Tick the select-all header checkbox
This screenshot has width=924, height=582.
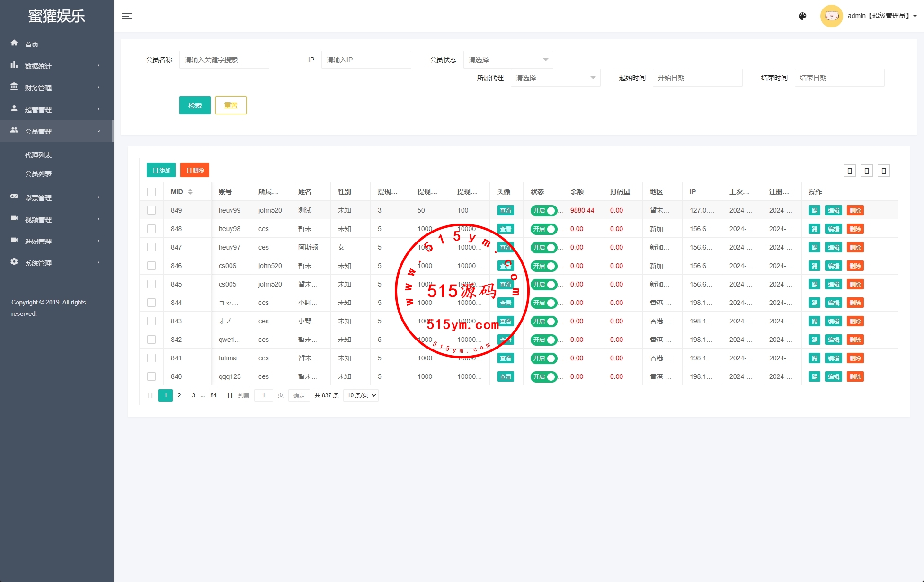coord(151,192)
